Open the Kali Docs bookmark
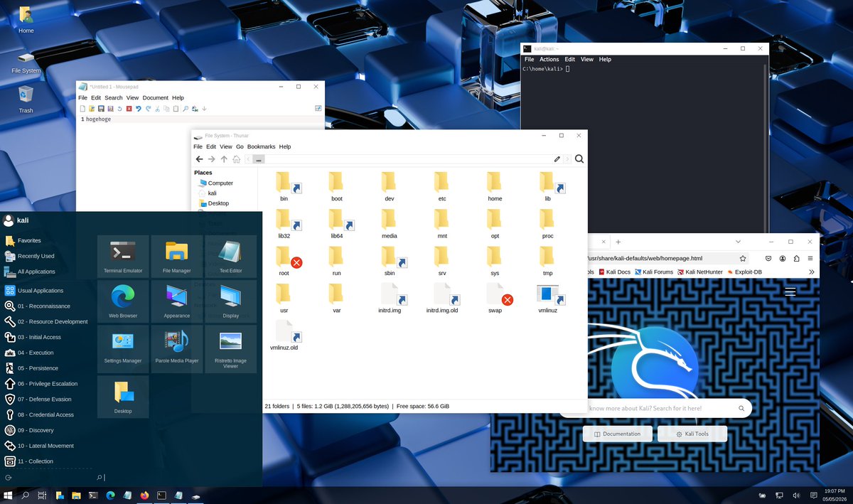 pyautogui.click(x=615, y=272)
